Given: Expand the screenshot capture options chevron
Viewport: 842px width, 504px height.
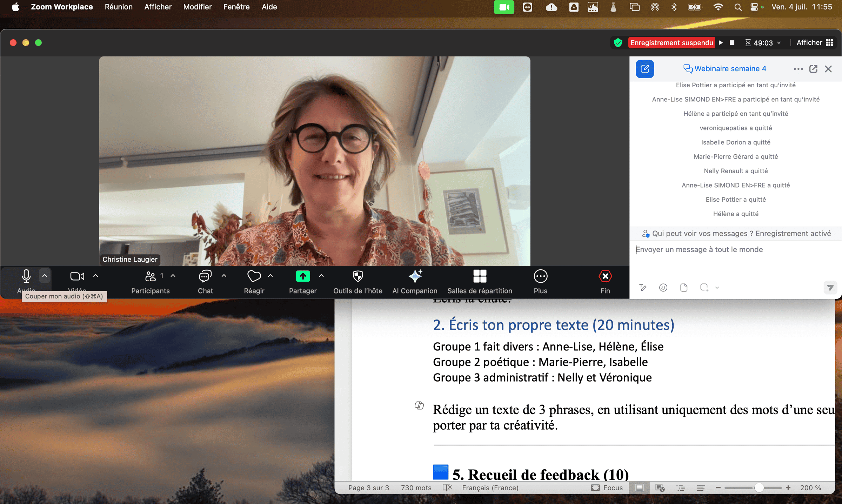Looking at the screenshot, I should click(717, 287).
